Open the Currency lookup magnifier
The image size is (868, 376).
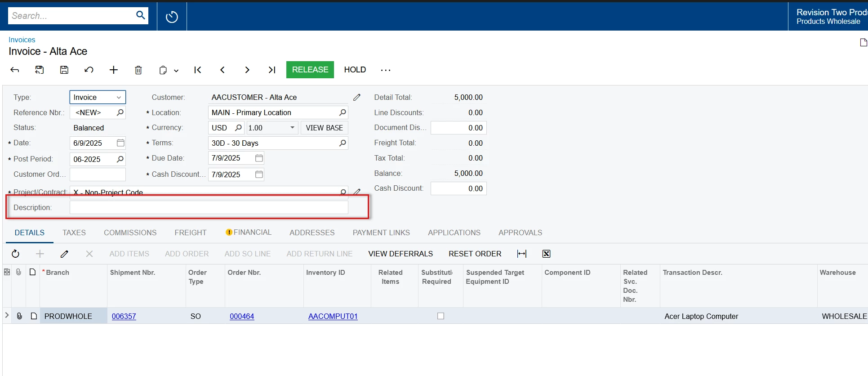[238, 128]
